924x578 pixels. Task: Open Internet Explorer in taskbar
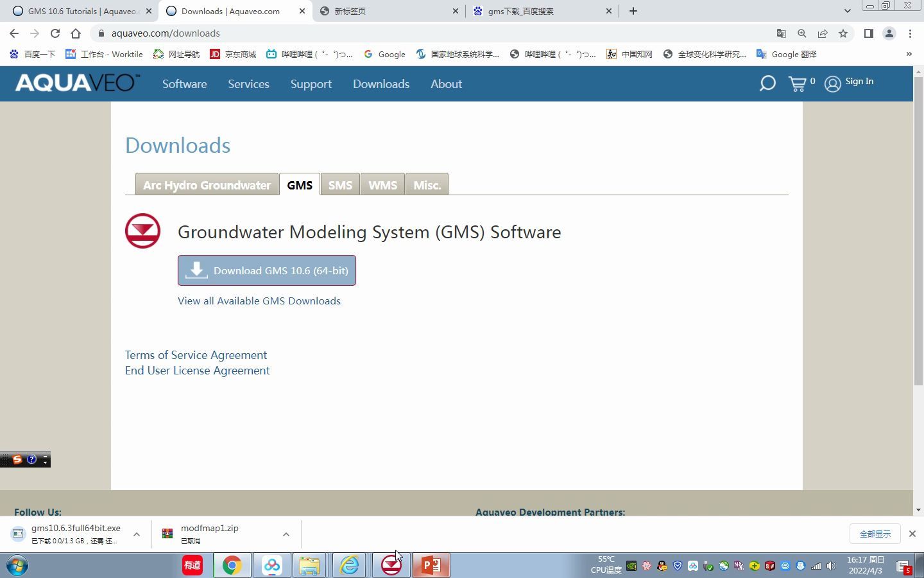pyautogui.click(x=349, y=565)
